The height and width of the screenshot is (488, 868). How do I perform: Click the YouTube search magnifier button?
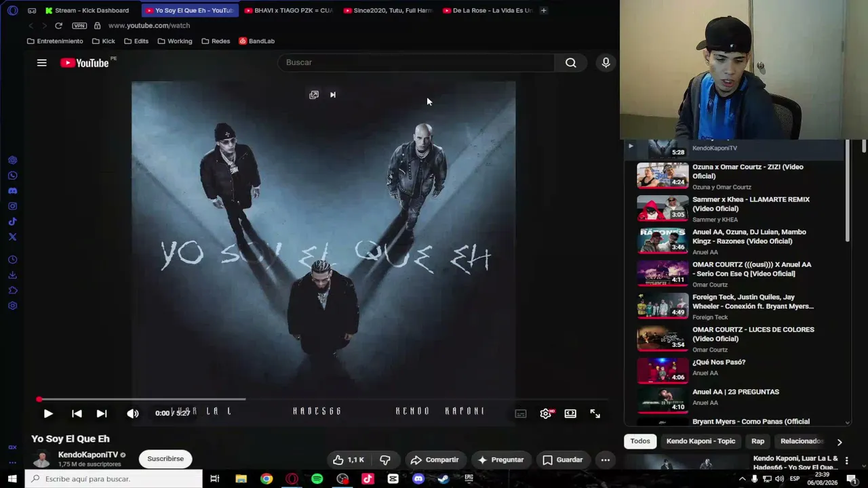[x=571, y=63]
